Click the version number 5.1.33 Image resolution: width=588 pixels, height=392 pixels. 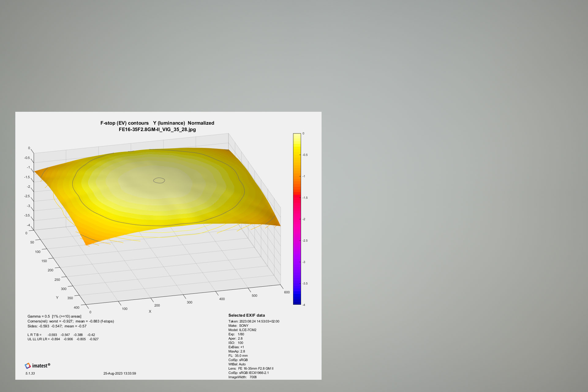coord(30,373)
